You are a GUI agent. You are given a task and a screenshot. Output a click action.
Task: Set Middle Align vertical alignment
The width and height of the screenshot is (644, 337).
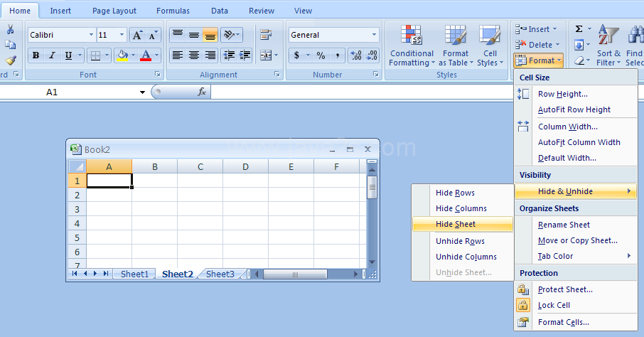click(x=194, y=35)
